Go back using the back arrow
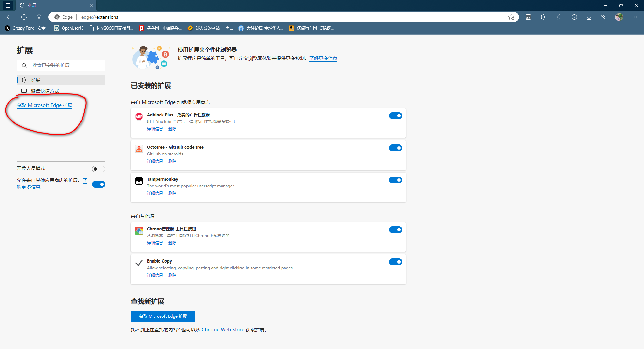Viewport: 644px width, 349px height. [9, 17]
